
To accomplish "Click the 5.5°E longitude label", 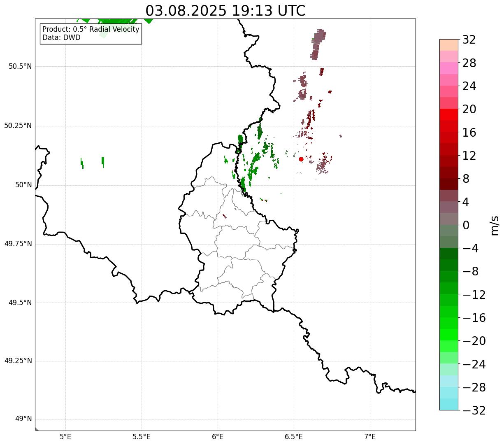I will pyautogui.click(x=142, y=437).
